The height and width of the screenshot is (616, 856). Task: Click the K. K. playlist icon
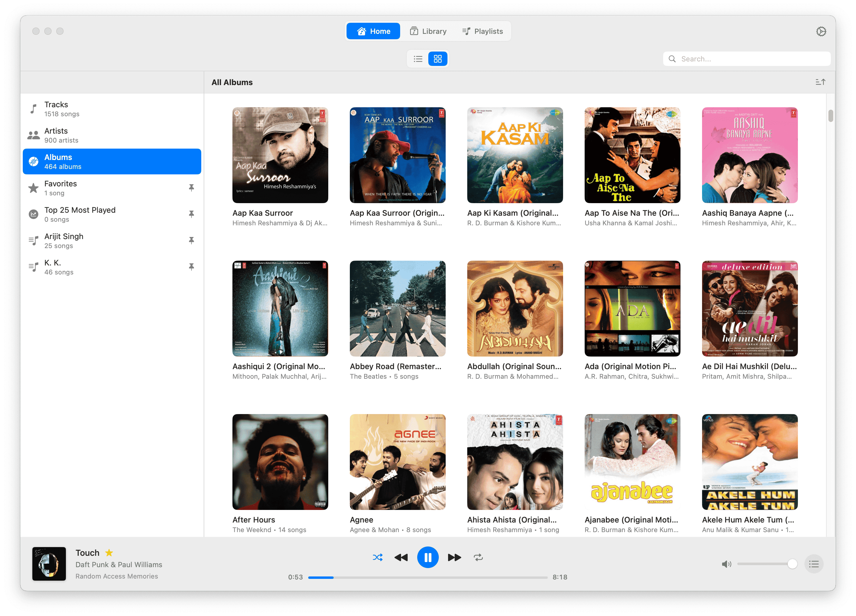34,267
